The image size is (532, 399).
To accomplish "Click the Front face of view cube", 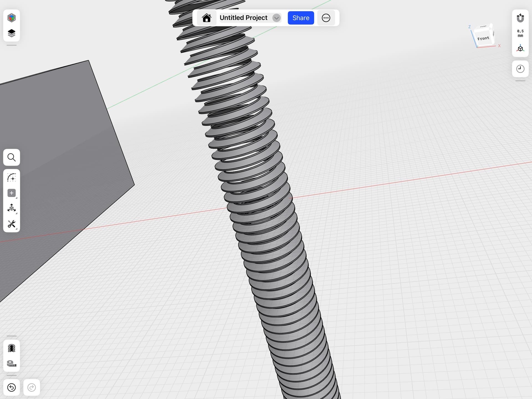I will (x=484, y=39).
